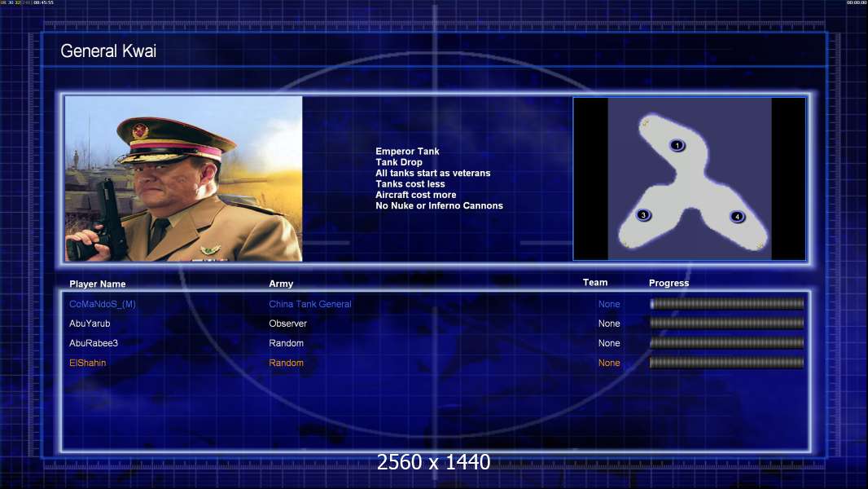Click the Observer army entry
This screenshot has height=489, width=868.
click(x=288, y=324)
